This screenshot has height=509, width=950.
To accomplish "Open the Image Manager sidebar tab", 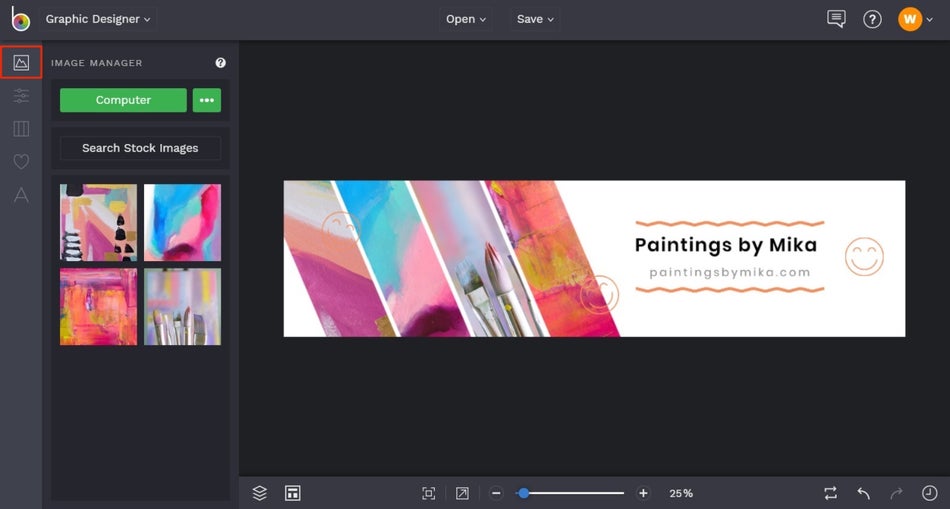I will click(x=21, y=62).
